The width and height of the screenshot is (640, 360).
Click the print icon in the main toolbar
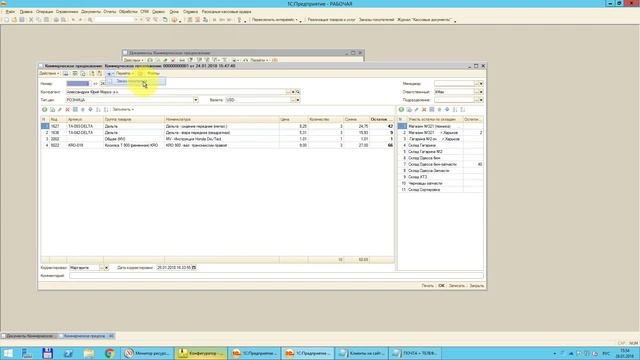[56, 20]
